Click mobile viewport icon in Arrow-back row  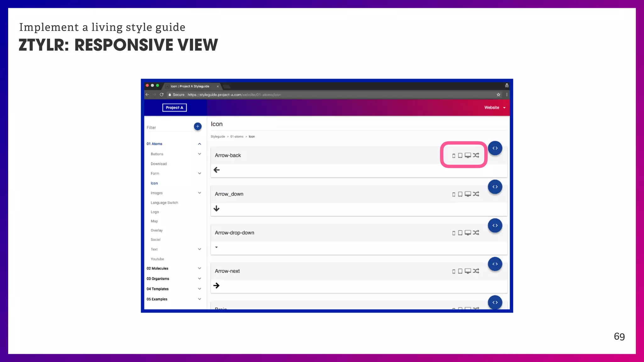click(453, 156)
